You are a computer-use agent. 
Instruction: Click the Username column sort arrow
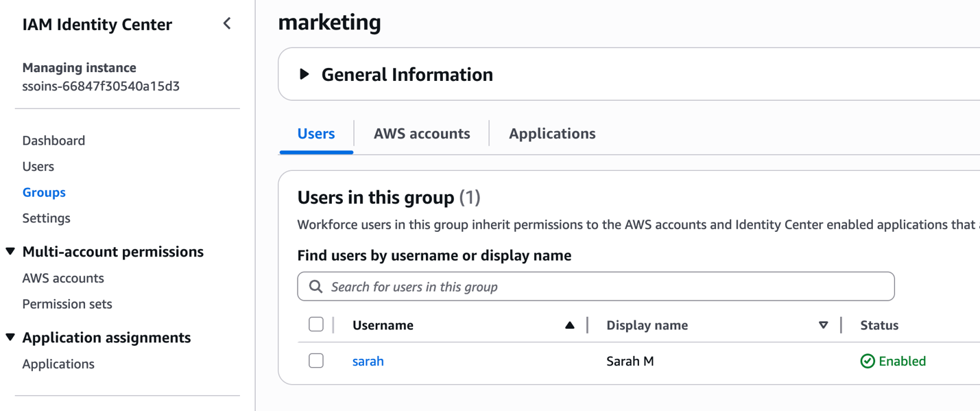point(570,325)
